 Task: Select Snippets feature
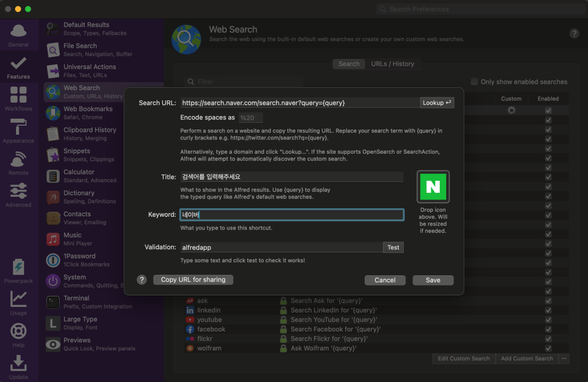click(x=84, y=155)
